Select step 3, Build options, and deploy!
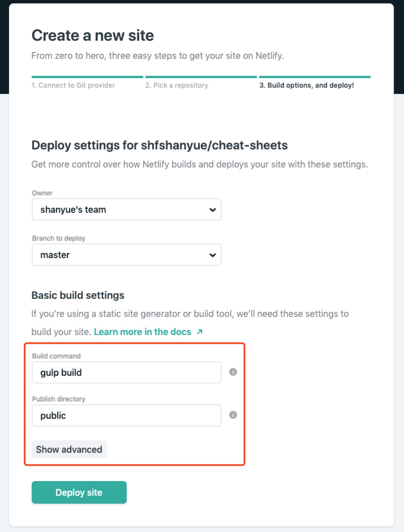Viewport: 404px width, 532px height. [306, 85]
